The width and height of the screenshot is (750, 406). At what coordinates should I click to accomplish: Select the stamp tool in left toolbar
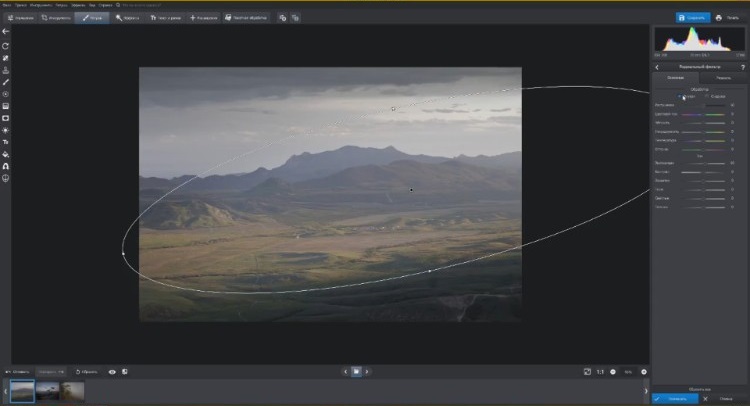click(x=6, y=70)
